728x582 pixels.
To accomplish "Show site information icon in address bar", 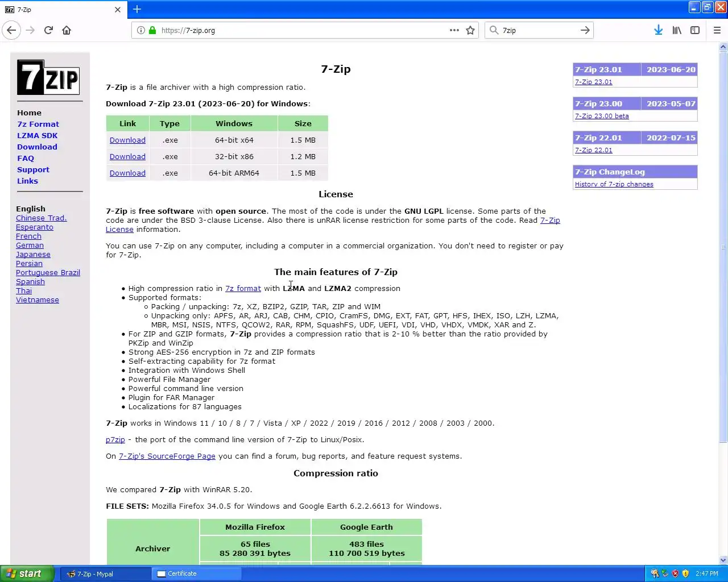I will [x=140, y=30].
